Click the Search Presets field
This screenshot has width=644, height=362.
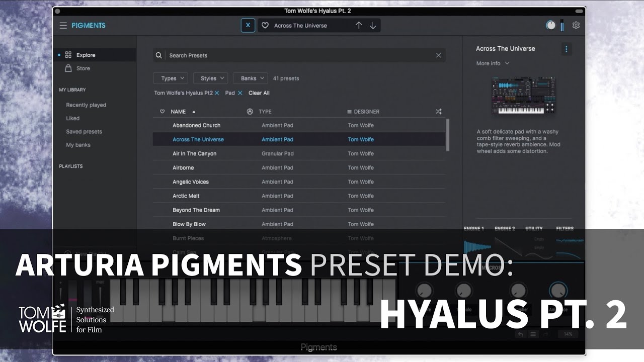(299, 55)
